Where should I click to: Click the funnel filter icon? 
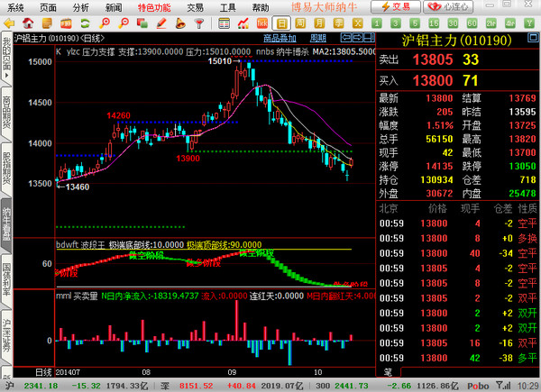199,23
